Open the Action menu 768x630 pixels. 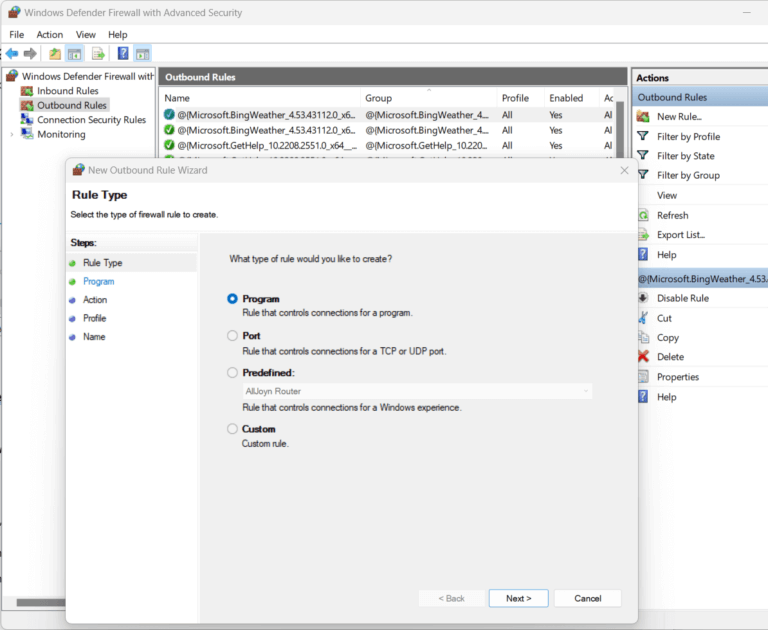coord(49,35)
